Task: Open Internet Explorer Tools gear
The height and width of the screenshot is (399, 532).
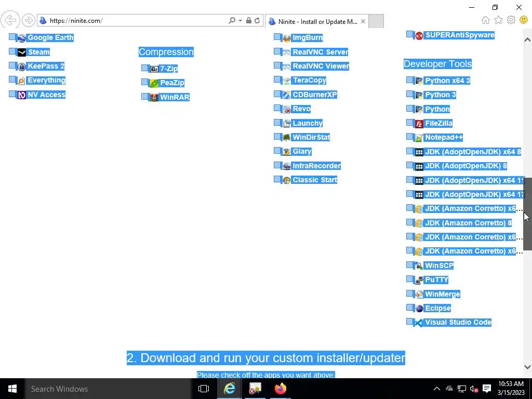Action: coord(511,20)
